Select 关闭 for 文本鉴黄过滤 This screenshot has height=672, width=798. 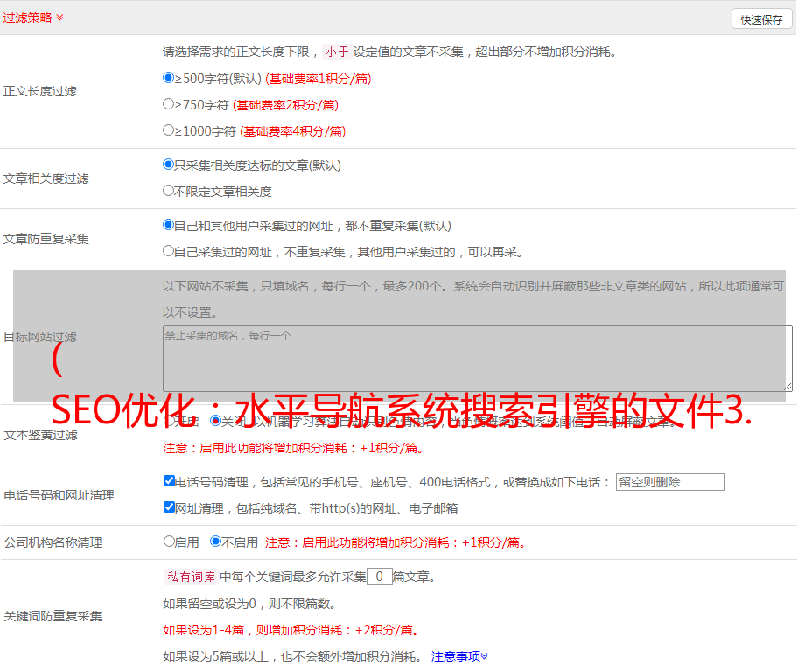tap(216, 421)
